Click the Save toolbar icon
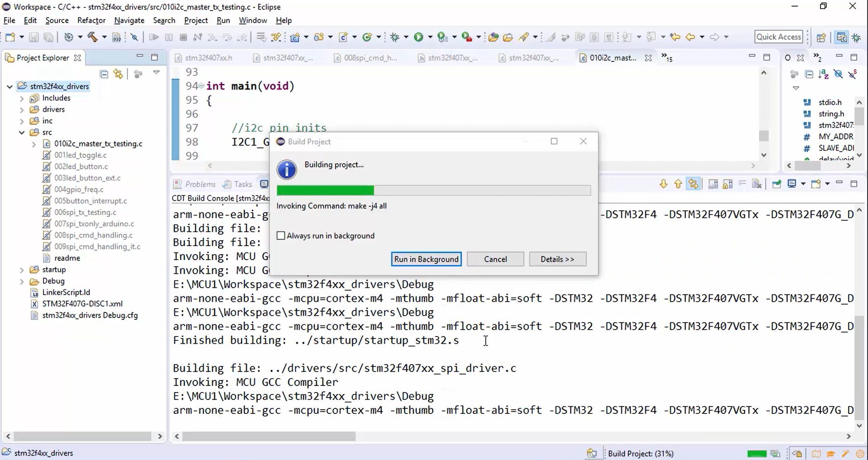This screenshot has height=460, width=868. point(34,37)
